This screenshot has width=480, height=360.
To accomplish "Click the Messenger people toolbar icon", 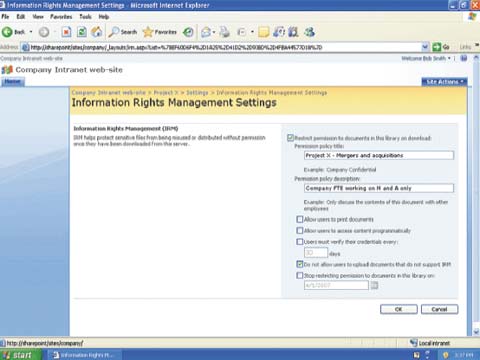I will point(310,32).
